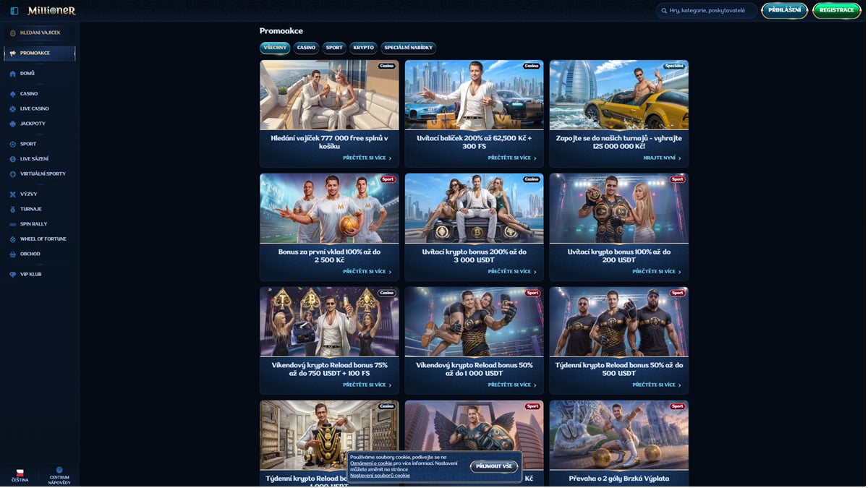Select the SPORT promotions filter
The image size is (868, 488).
coord(333,48)
